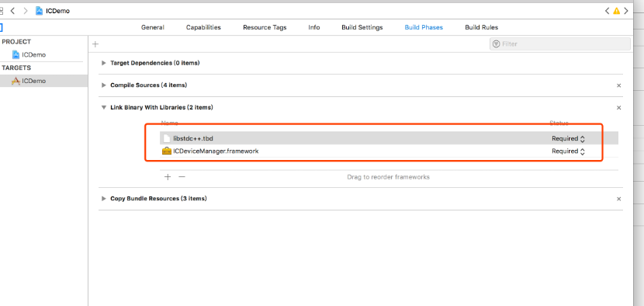Click Copy Bundle Resources (3 items) header

[x=158, y=199]
